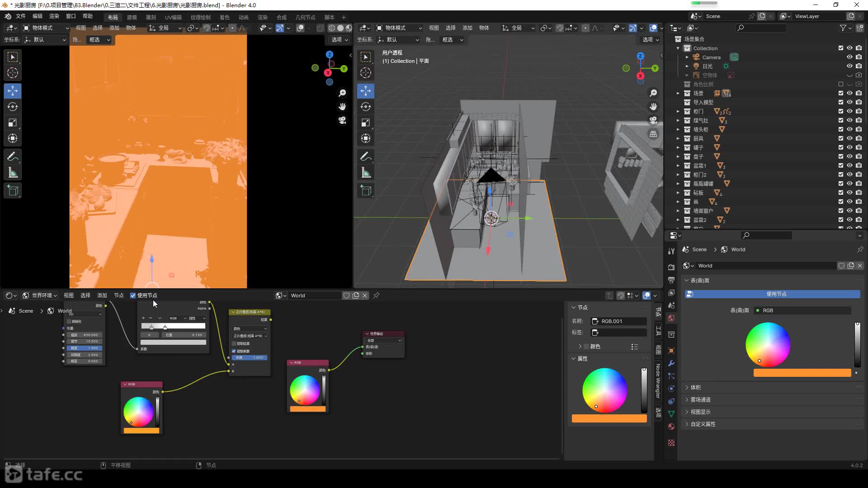The height and width of the screenshot is (488, 868).
Task: Open the Texture checker properties tab
Action: pyautogui.click(x=671, y=443)
